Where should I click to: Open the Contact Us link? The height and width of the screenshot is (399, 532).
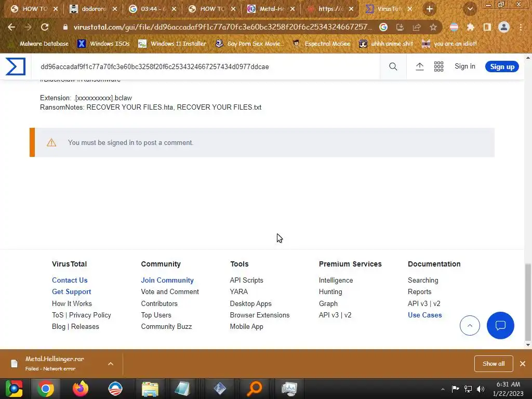pyautogui.click(x=70, y=280)
